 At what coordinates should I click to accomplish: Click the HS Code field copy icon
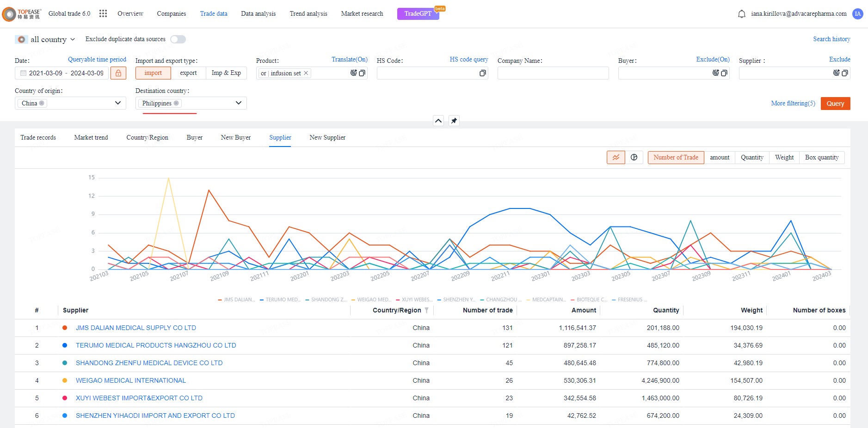coord(483,73)
